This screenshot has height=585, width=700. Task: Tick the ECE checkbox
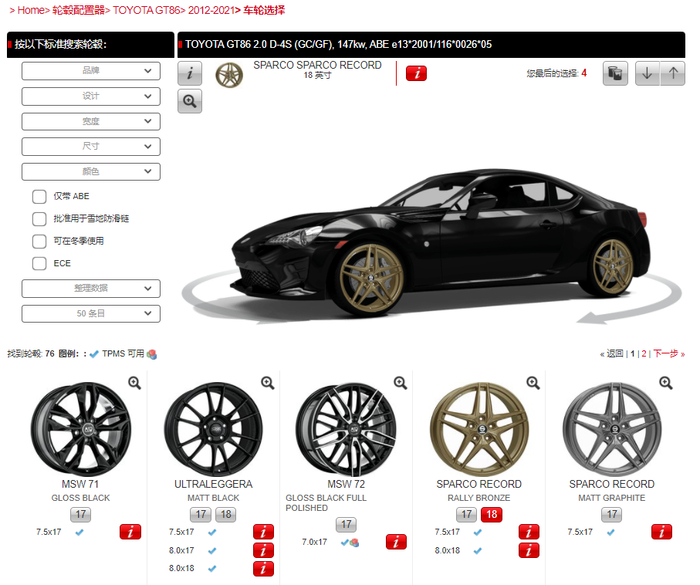coord(39,263)
